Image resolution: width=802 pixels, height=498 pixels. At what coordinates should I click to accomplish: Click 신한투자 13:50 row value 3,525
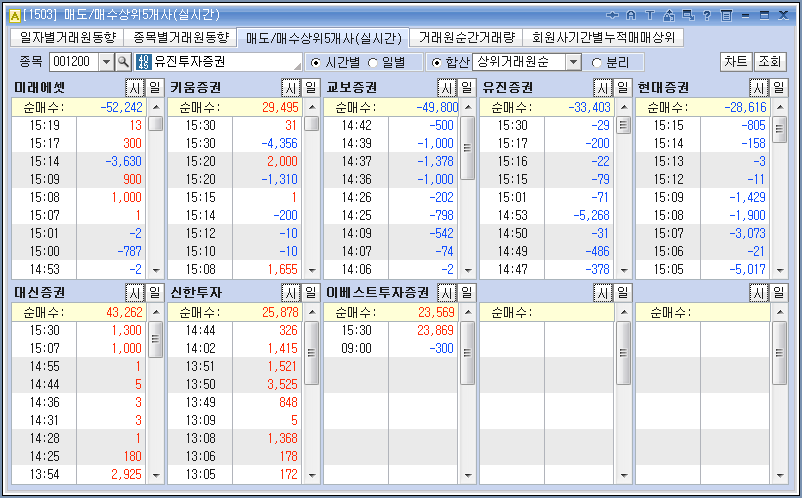point(282,384)
